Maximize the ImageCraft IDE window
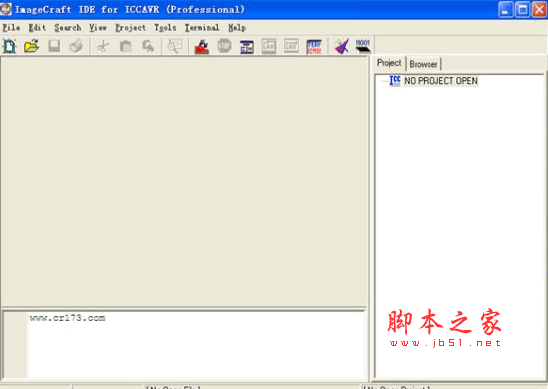 (x=522, y=9)
